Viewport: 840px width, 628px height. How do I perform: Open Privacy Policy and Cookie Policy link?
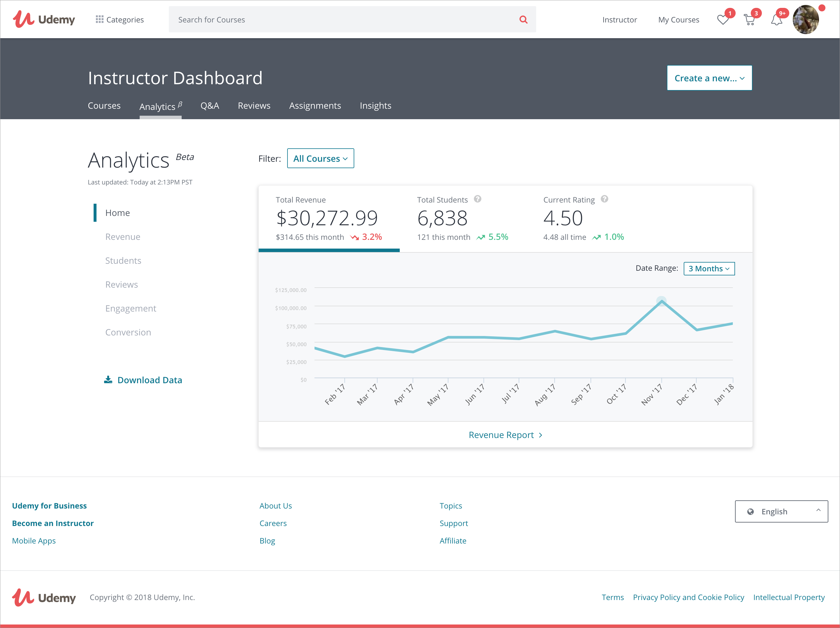[688, 597]
